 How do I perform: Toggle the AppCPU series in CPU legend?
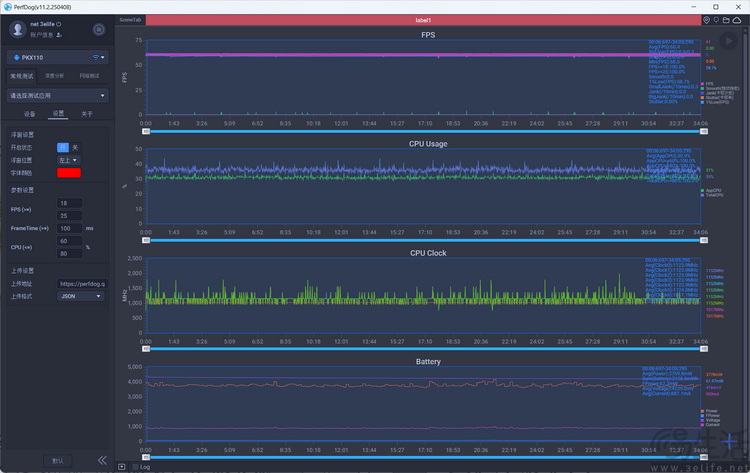tap(711, 190)
